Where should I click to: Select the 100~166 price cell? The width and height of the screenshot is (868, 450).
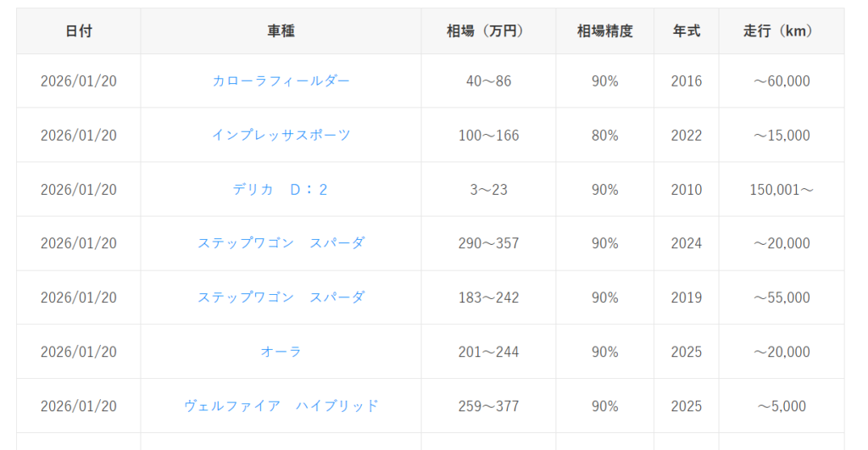(488, 136)
